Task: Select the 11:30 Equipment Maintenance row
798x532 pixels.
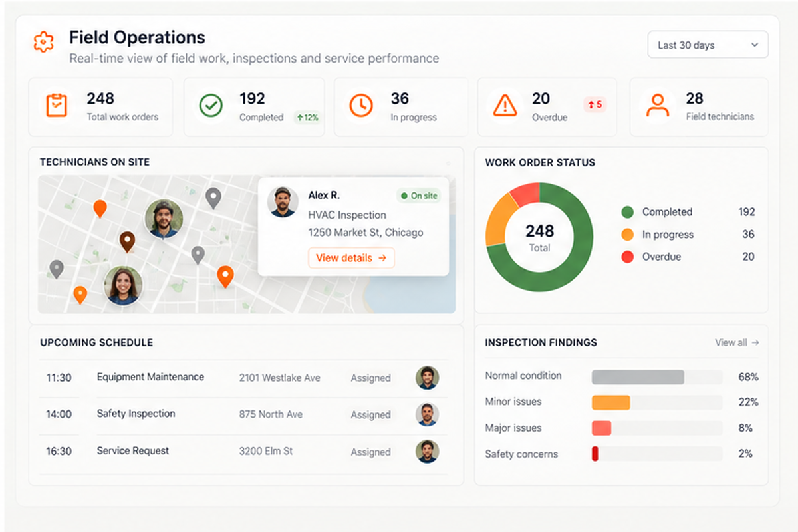Action: tap(243, 378)
